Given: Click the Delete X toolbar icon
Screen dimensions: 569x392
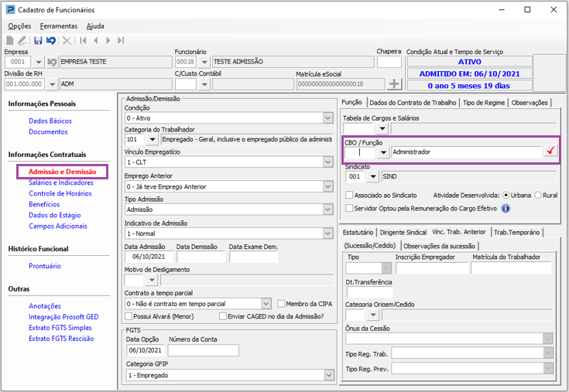Looking at the screenshot, I should click(67, 40).
